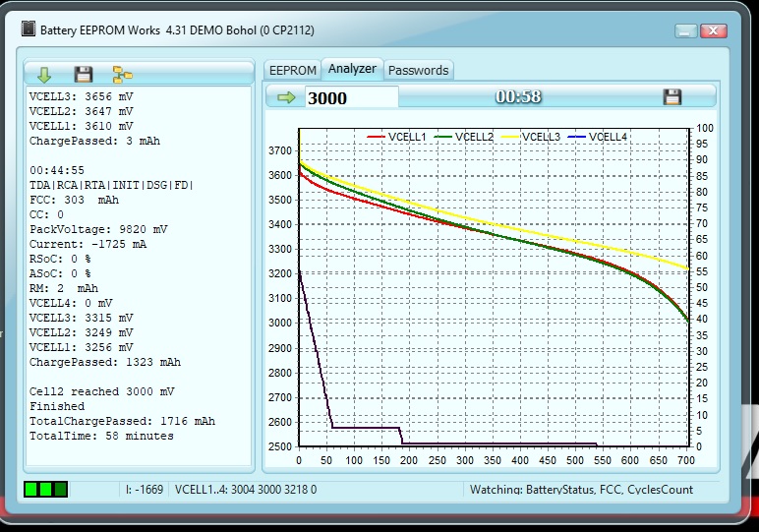
Task: Click the save floppy icon in left panel
Action: [84, 75]
